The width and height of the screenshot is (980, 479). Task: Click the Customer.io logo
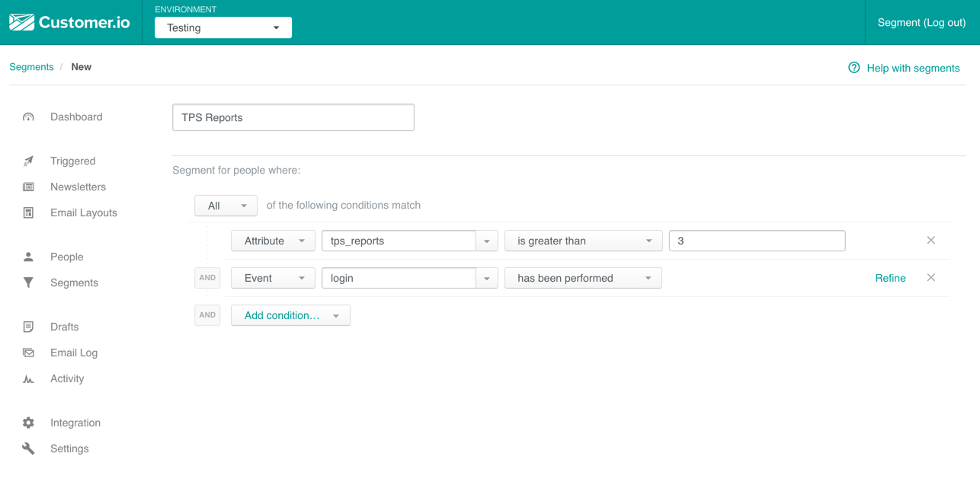[69, 22]
